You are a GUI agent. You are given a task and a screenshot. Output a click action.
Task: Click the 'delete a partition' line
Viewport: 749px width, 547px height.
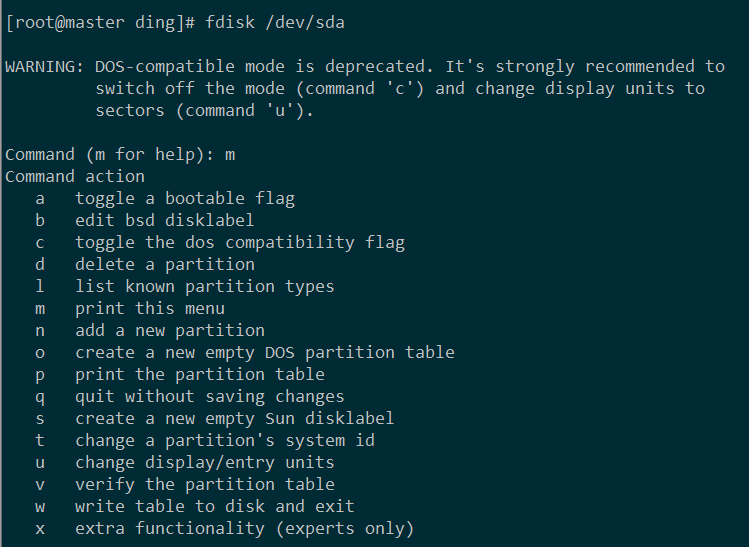165,264
